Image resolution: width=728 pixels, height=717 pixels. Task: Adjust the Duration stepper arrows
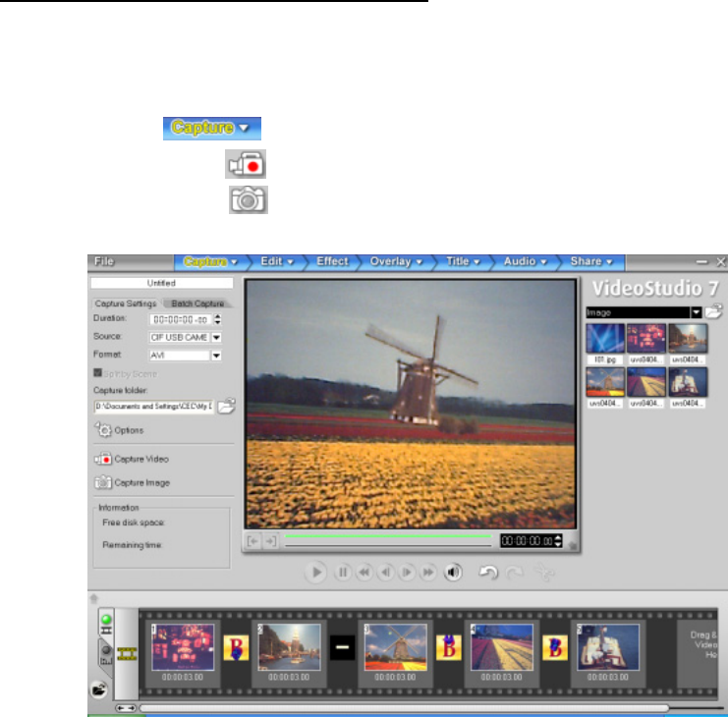click(217, 320)
